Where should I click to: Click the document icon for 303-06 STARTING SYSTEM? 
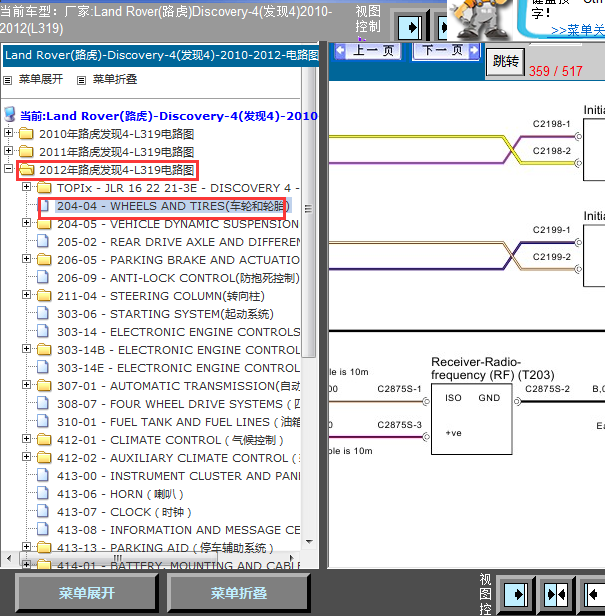click(x=43, y=314)
